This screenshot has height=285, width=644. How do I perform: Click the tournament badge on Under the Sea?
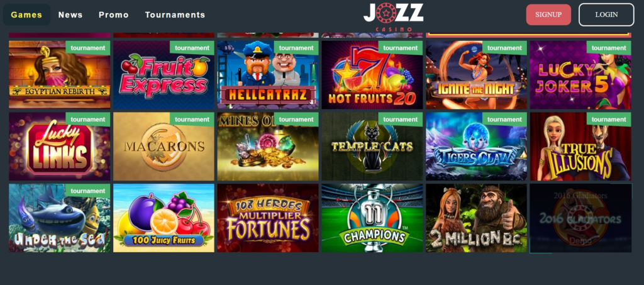[88, 191]
